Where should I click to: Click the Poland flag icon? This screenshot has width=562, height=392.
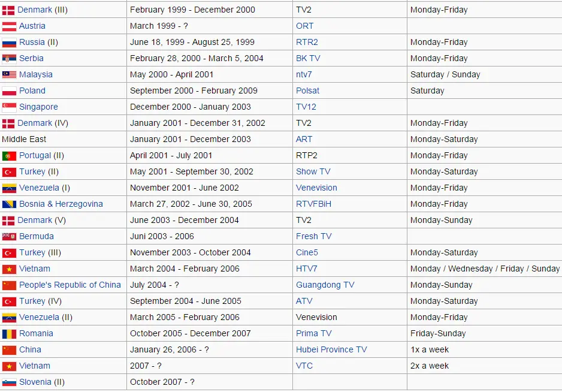(x=9, y=91)
